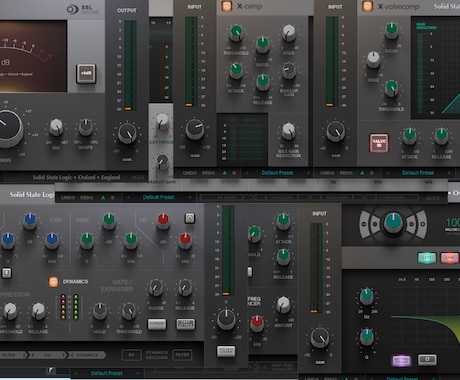The width and height of the screenshot is (460, 380).
Task: Select Filter for the Dynamics Sidechain
Action: [182, 355]
